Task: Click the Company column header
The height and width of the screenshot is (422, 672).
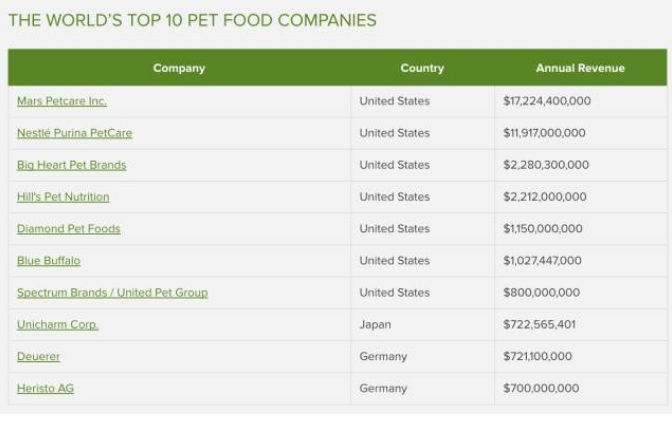Action: pos(179,68)
